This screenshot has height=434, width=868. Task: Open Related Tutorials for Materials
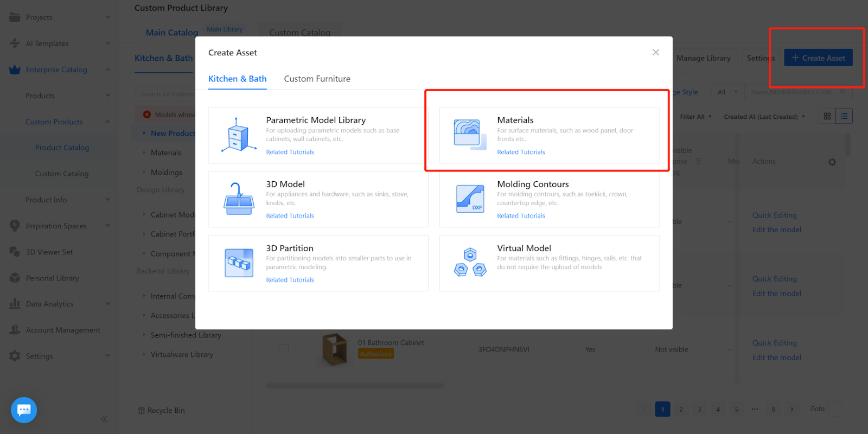pos(521,152)
